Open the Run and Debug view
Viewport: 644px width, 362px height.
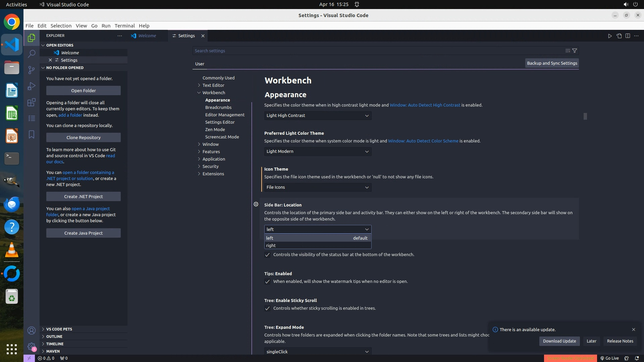click(x=32, y=86)
